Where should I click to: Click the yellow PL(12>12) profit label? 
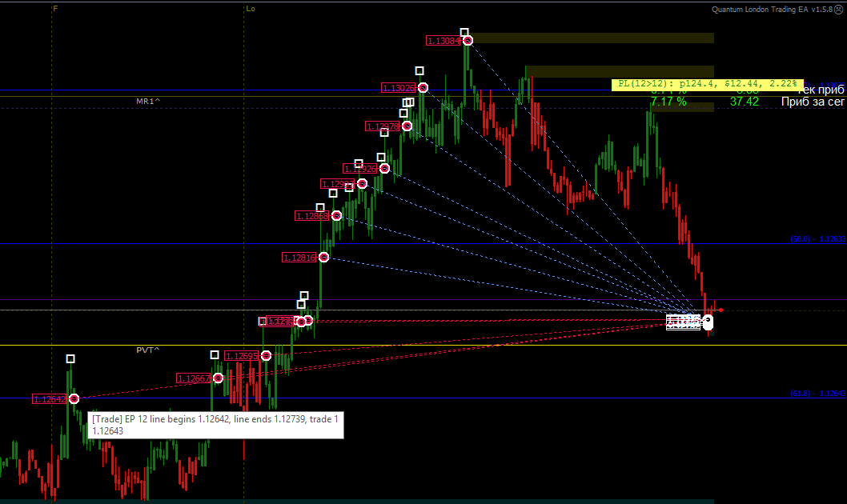[x=708, y=84]
